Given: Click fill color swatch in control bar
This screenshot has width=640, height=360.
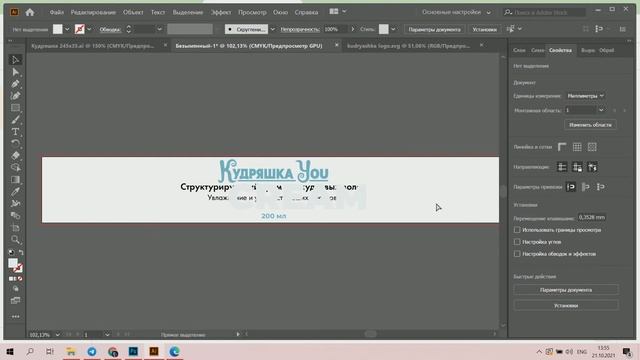Looking at the screenshot, I should [58, 29].
